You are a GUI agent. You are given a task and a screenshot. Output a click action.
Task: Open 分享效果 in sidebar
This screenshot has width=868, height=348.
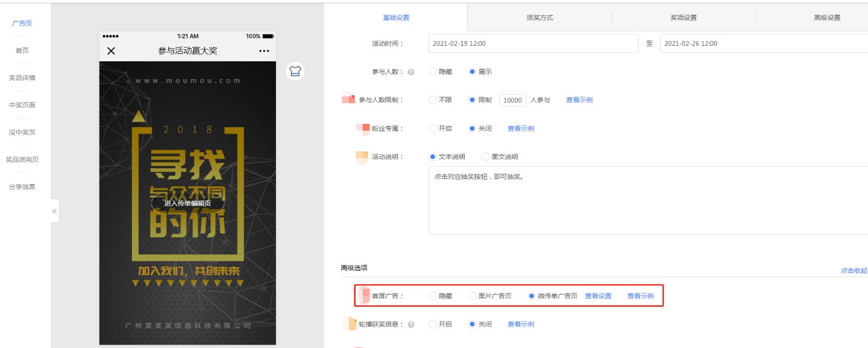[22, 186]
